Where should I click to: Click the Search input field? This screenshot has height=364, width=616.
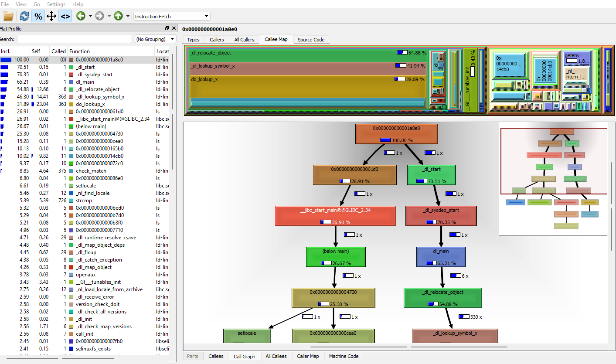coord(75,39)
